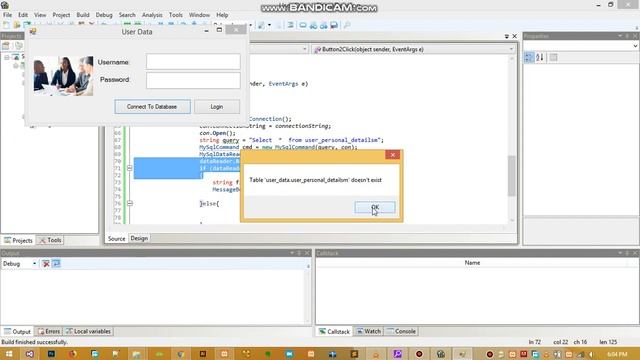Collapse the code fold at line 76
Screen dimensions: 640x360
tap(129, 203)
